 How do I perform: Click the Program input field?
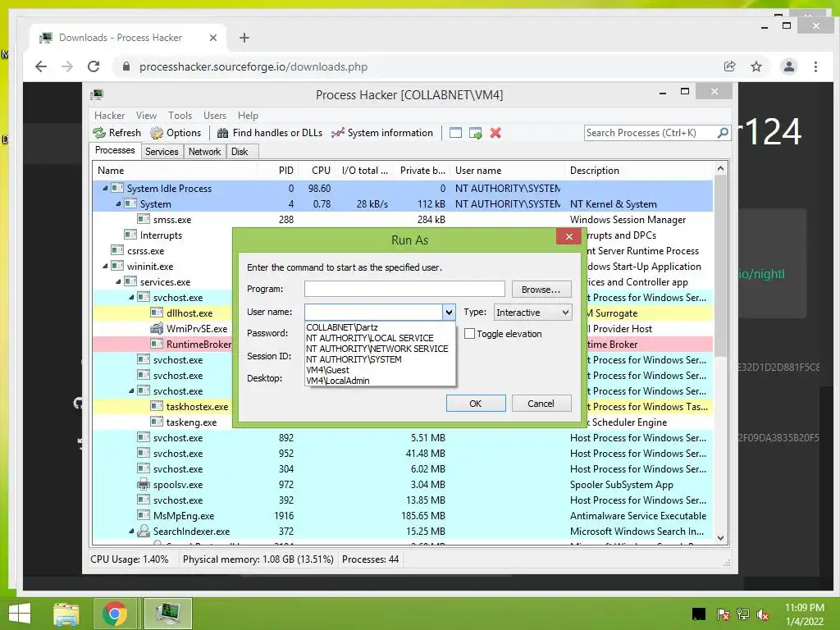pos(404,289)
